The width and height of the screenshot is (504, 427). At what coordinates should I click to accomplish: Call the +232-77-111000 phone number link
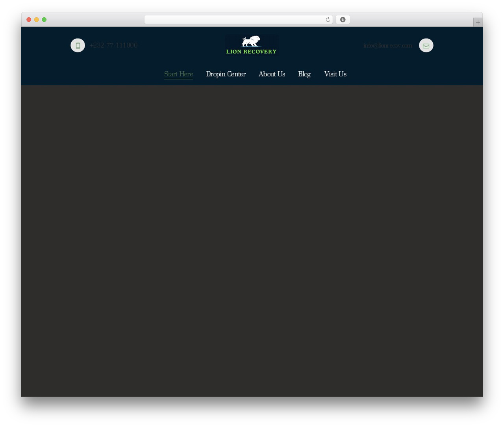[113, 45]
